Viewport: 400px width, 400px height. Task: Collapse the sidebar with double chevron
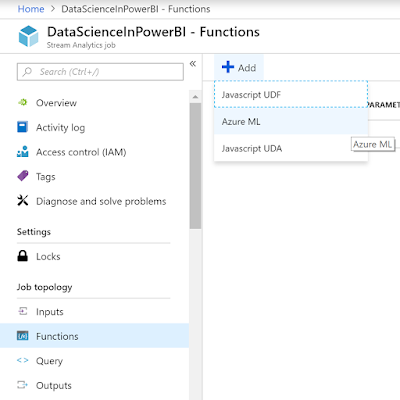193,63
